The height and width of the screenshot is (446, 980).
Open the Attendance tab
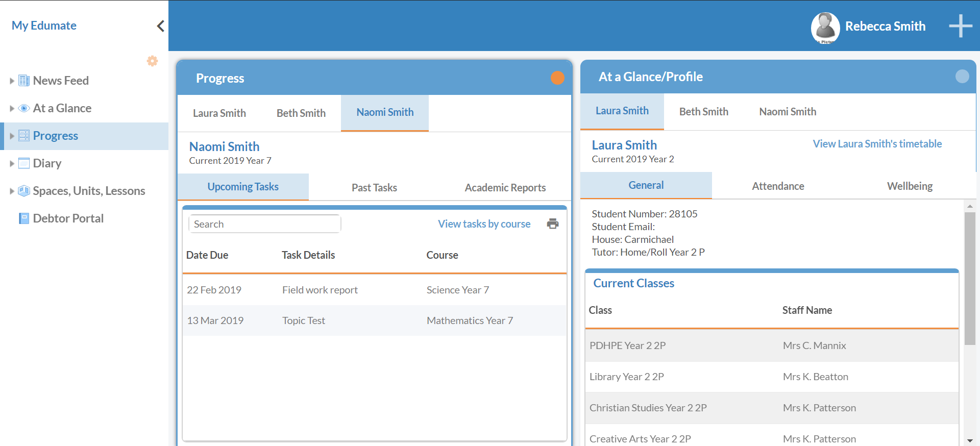(x=777, y=186)
